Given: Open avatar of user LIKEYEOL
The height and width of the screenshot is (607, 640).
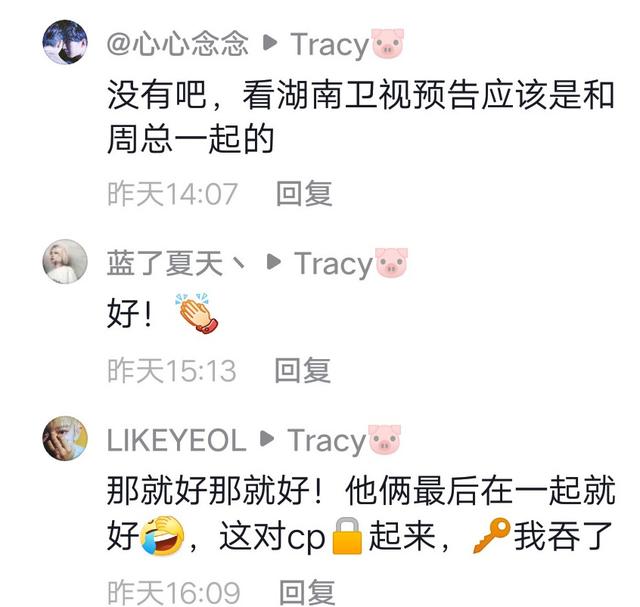Looking at the screenshot, I should tap(65, 438).
